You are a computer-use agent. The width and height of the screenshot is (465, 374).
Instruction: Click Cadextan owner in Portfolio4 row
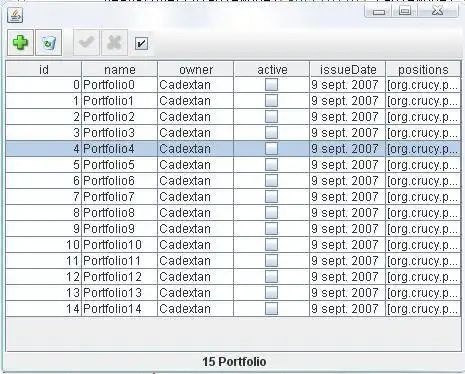[x=196, y=149]
